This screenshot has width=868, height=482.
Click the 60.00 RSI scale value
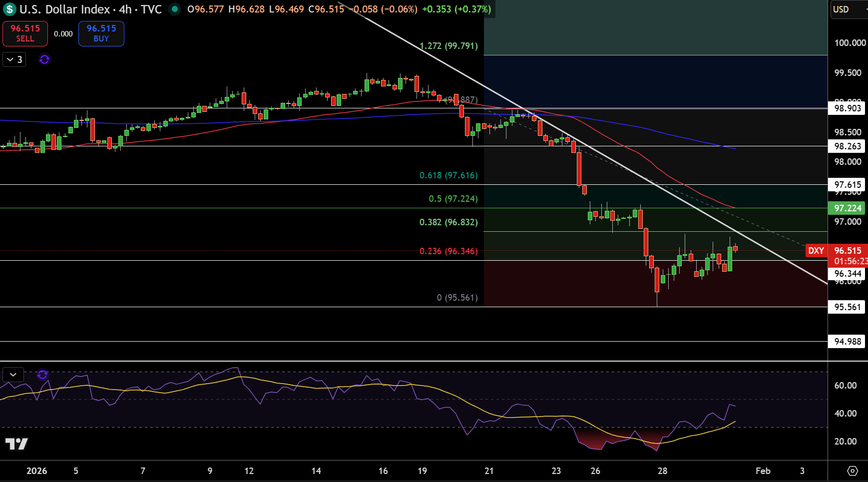[x=846, y=386]
